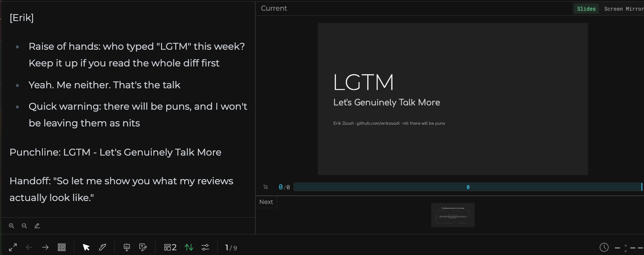Select the mouse cursor pointer tool
This screenshot has height=255, width=644.
86,247
